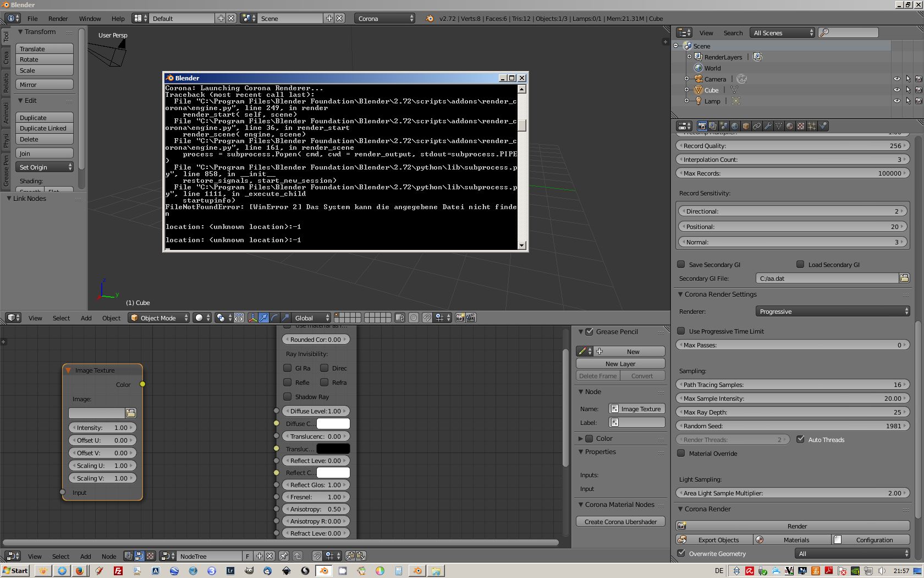Click the Diffuse color white swatch
This screenshot has width=924, height=578.
pyautogui.click(x=333, y=423)
